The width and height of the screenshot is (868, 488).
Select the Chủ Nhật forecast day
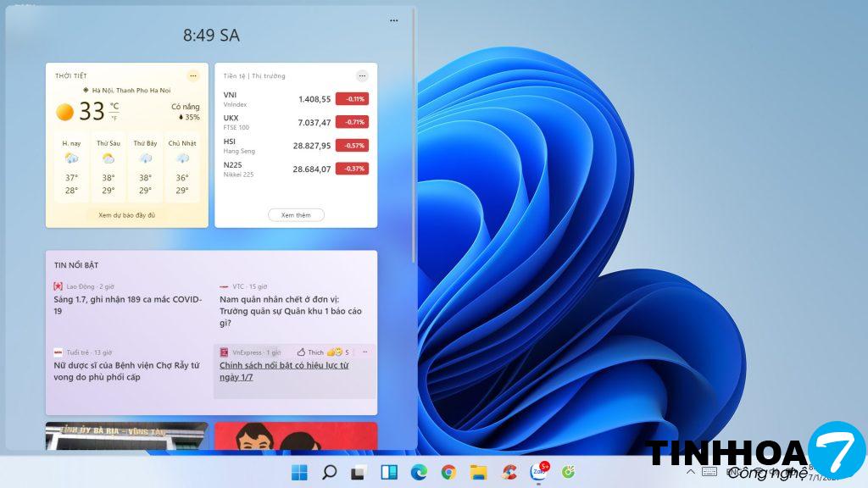181,167
